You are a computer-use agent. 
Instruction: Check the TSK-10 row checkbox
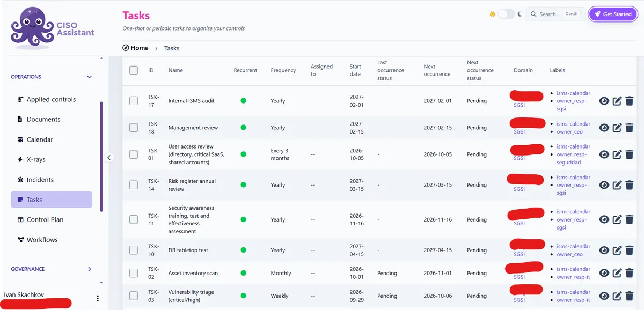(x=134, y=250)
